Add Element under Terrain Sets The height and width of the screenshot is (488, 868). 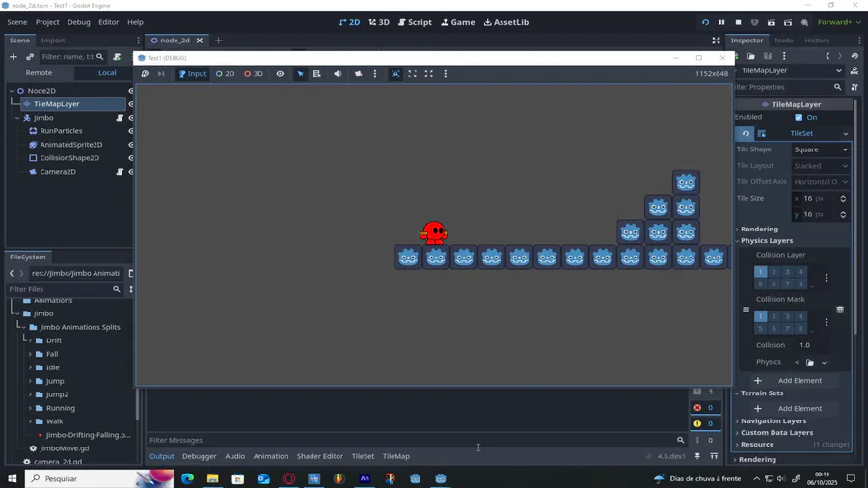794,408
